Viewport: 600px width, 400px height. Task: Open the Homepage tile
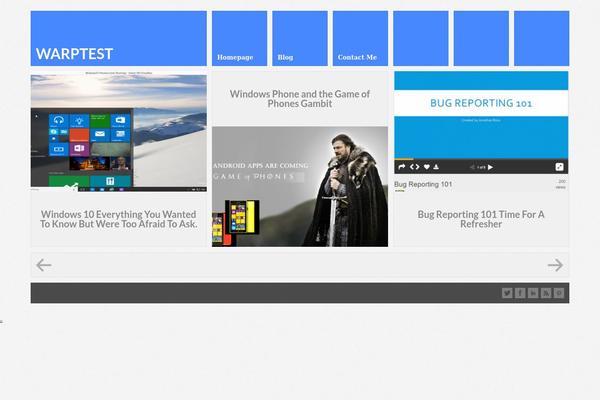pyautogui.click(x=240, y=38)
